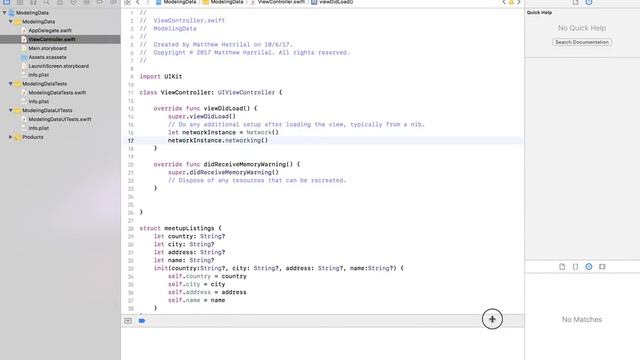640x360 pixels.
Task: Select Main.storyboard in navigator
Action: click(x=47, y=48)
